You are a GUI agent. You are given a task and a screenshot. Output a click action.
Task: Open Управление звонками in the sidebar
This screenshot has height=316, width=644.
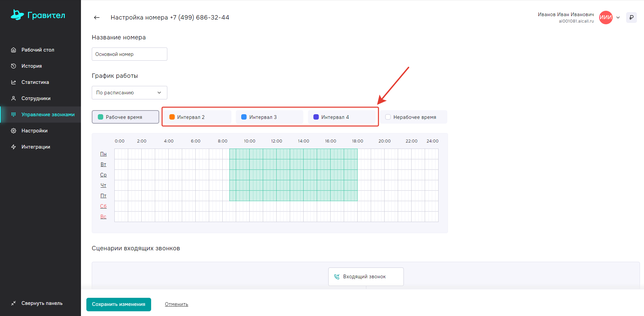48,115
